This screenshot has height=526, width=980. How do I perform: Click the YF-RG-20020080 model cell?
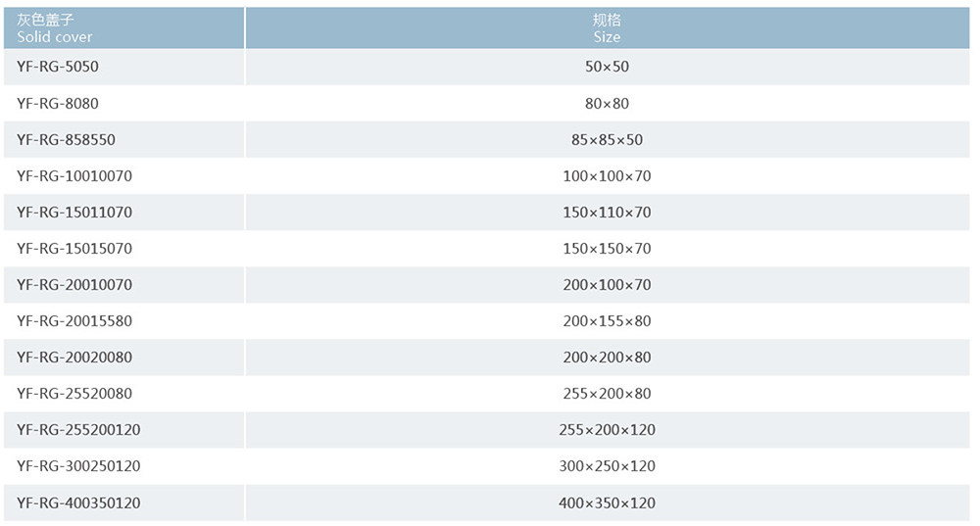123,357
